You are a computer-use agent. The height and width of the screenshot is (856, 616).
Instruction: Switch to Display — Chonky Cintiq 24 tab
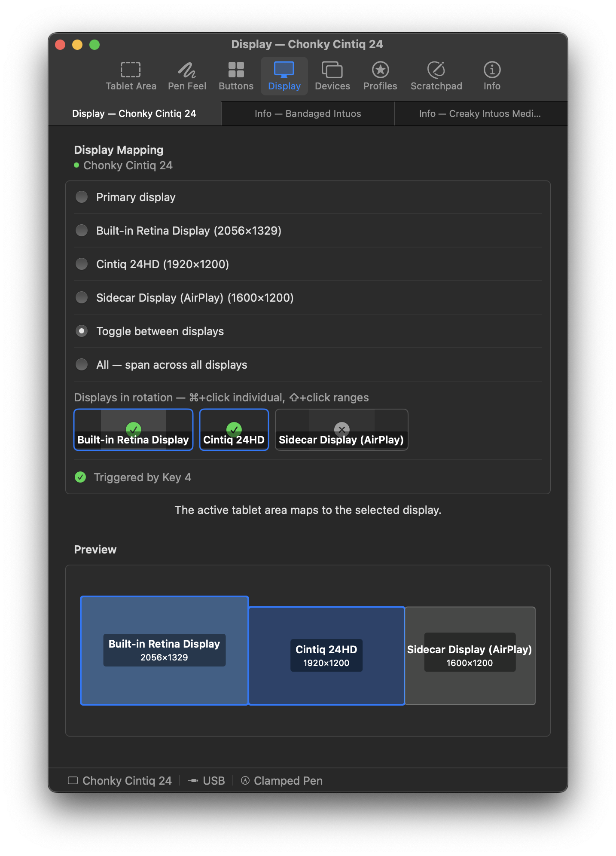coord(134,113)
